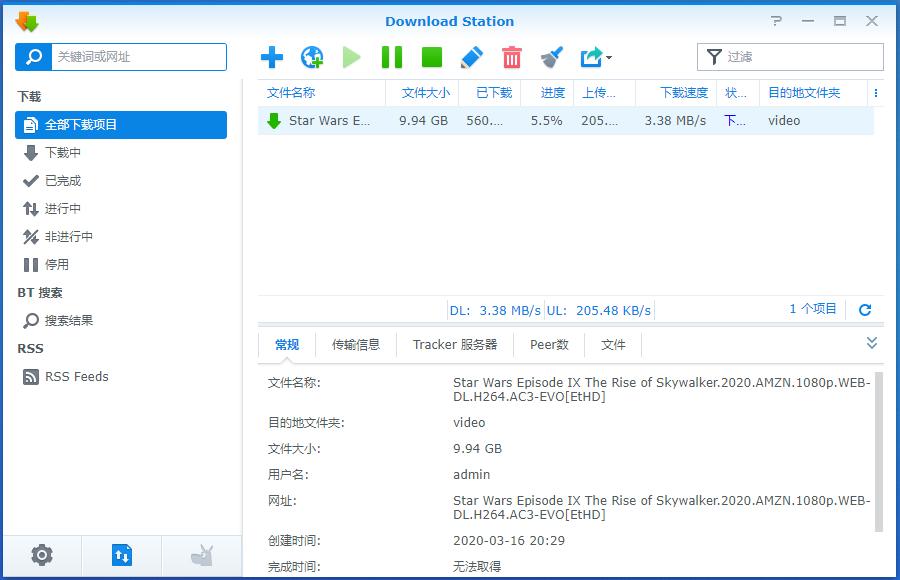Click the 过滤 filter input field
This screenshot has height=580, width=900.
(790, 57)
